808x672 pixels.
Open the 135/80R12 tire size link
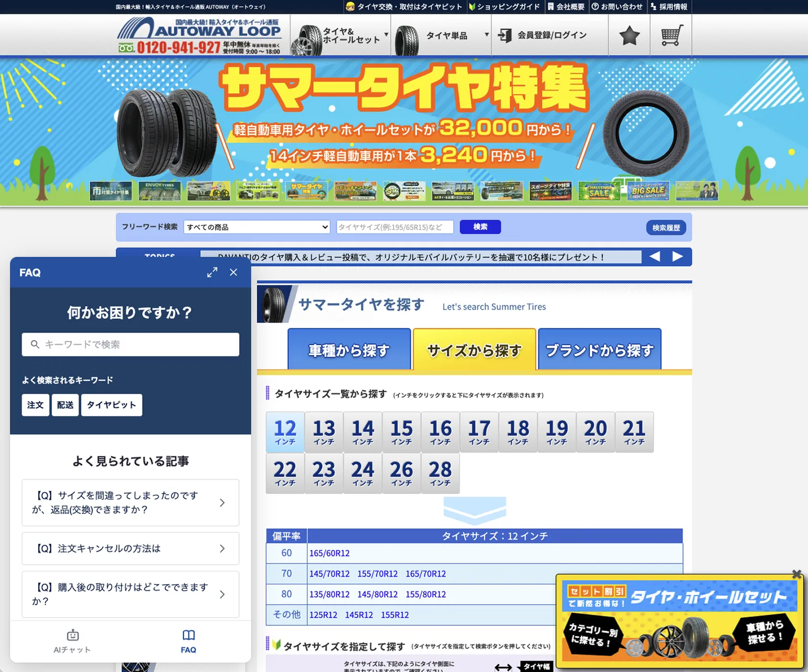pyautogui.click(x=329, y=594)
